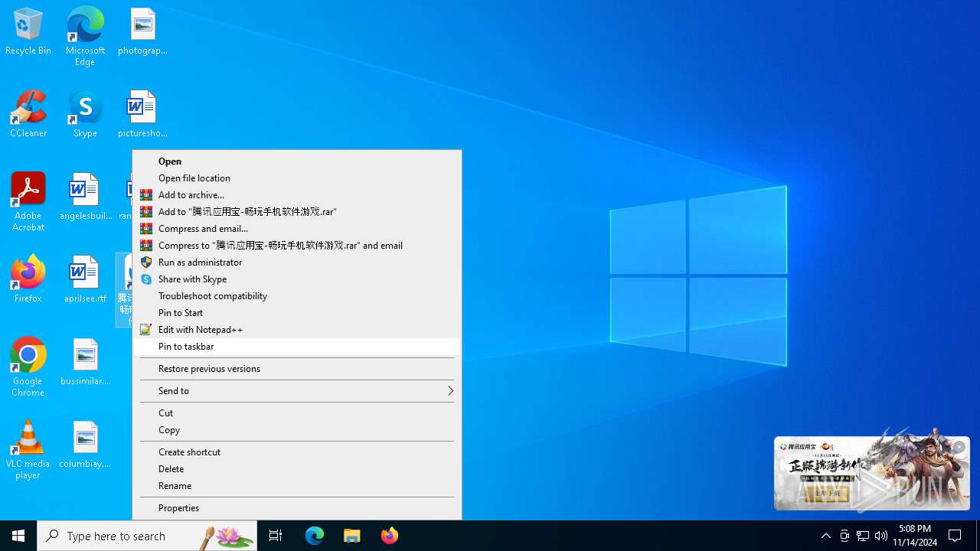Close the Tencent ad popup
Image resolution: width=980 pixels, height=551 pixels.
[959, 448]
